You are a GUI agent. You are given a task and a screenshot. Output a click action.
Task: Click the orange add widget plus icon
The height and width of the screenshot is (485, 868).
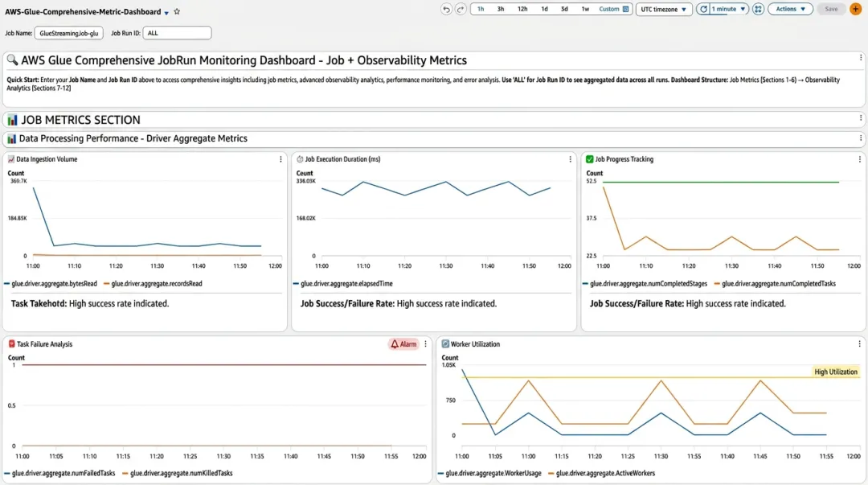click(856, 10)
